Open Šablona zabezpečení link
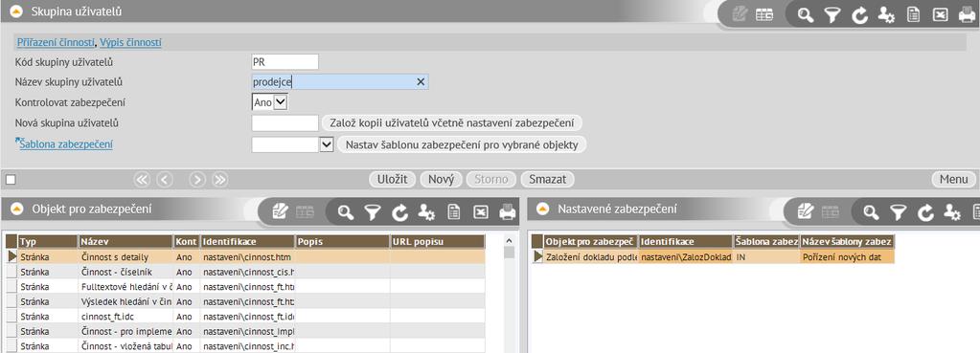 point(66,144)
